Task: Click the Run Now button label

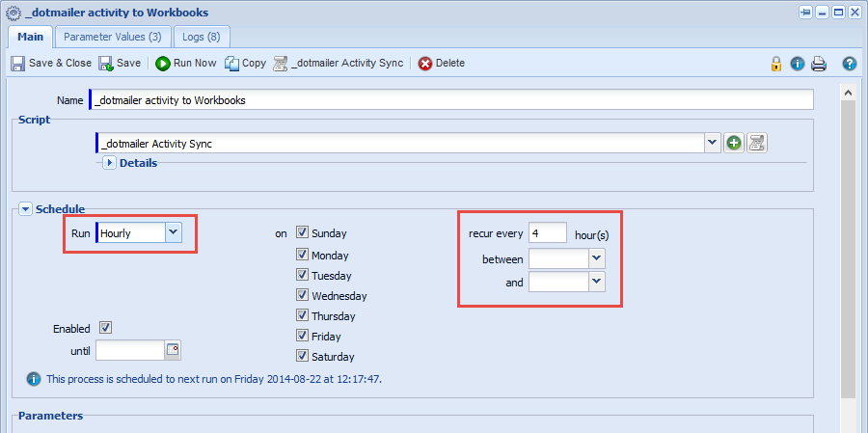Action: click(195, 63)
